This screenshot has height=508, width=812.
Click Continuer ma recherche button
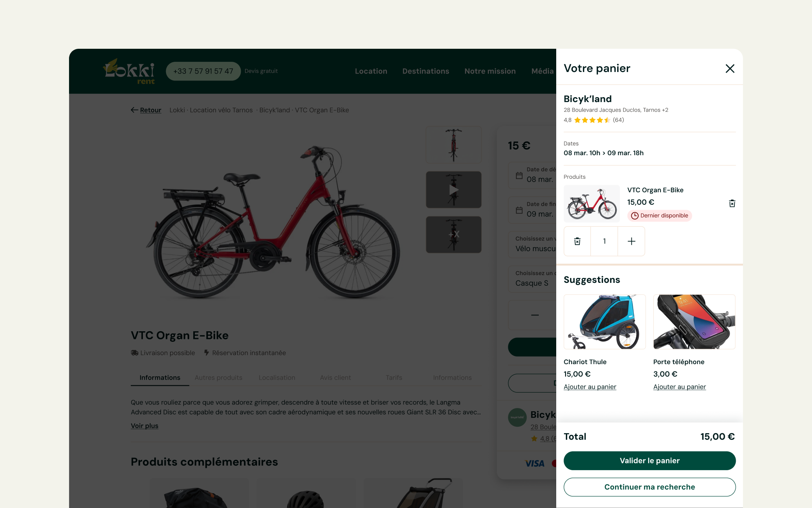coord(650,487)
